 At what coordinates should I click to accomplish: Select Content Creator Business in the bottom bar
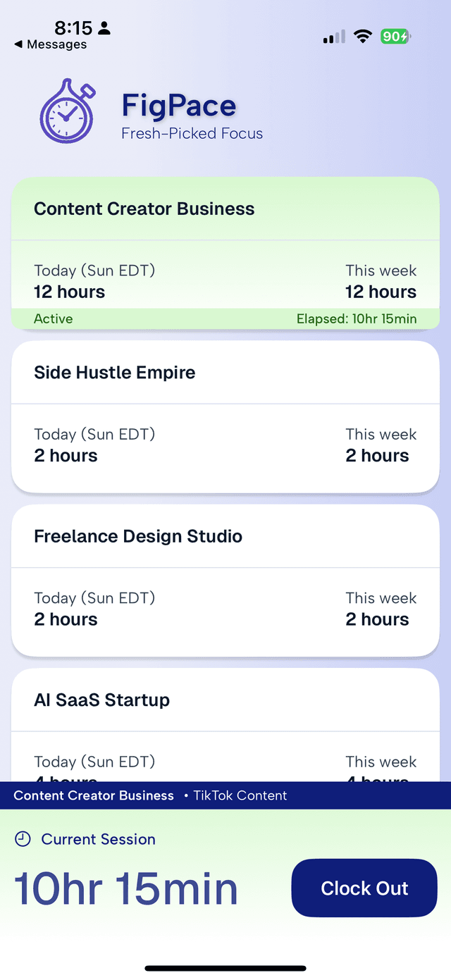[94, 795]
